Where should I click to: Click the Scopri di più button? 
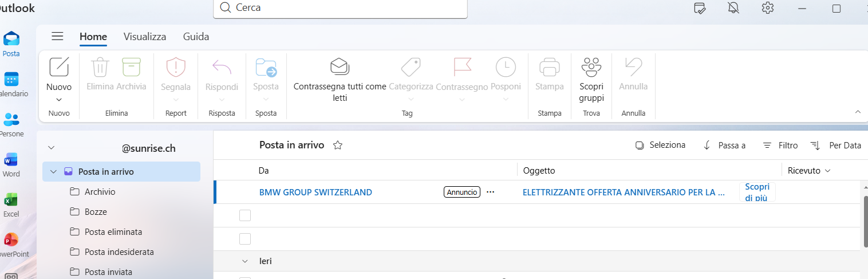[x=757, y=192]
